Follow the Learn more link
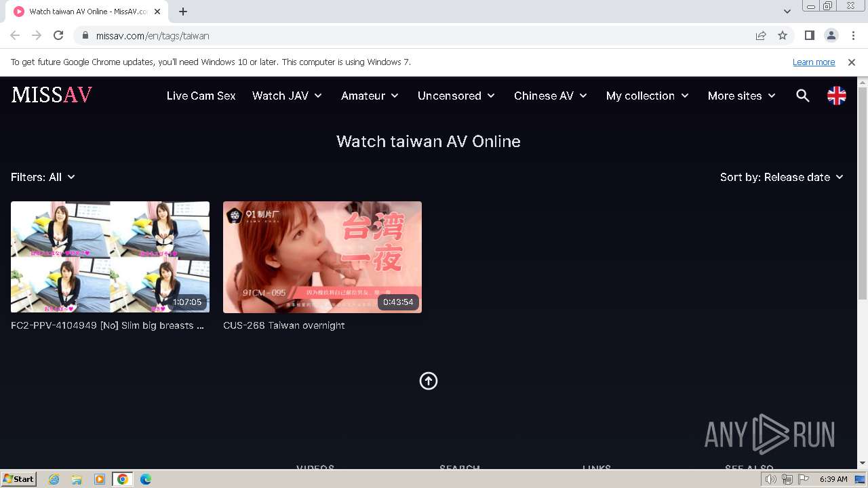Viewport: 868px width, 488px height. 814,62
